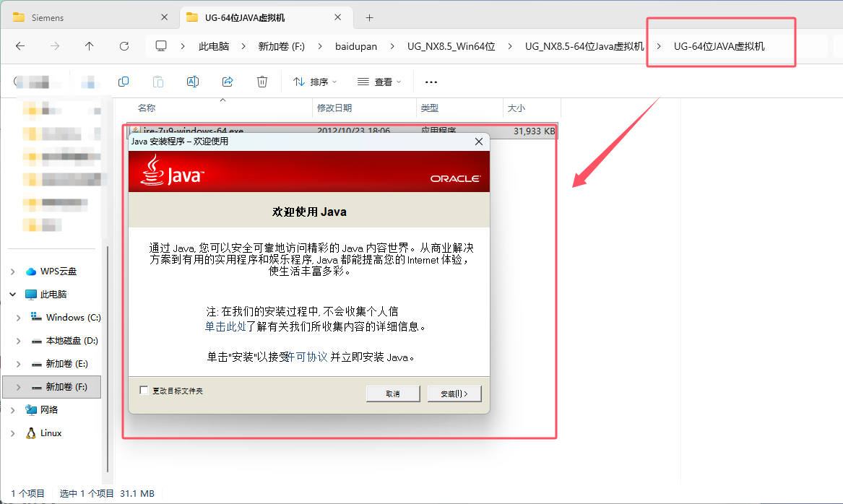Open the 查看 view dropdown
The height and width of the screenshot is (504, 843).
[x=379, y=82]
